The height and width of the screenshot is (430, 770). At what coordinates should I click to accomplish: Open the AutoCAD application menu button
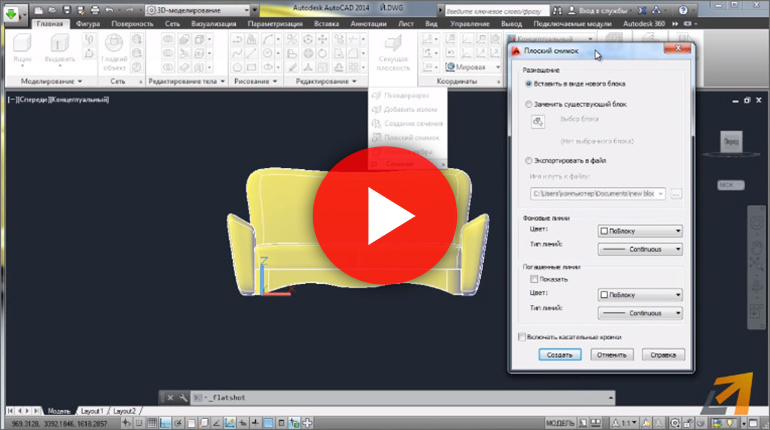14,13
